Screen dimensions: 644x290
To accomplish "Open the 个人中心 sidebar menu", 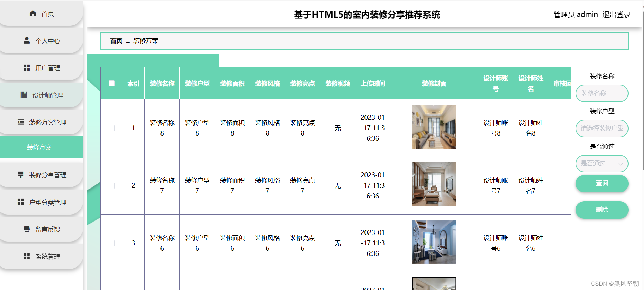I will [41, 41].
